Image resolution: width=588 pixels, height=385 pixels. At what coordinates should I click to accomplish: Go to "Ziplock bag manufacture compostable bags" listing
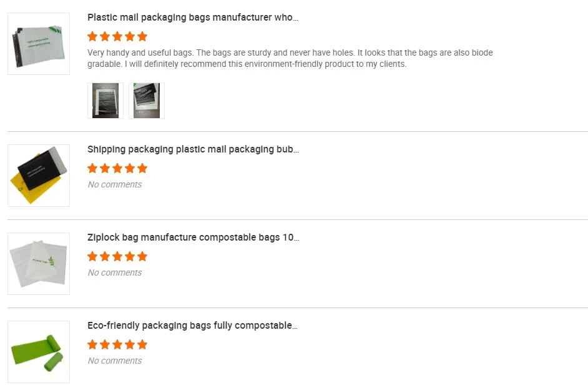(193, 237)
